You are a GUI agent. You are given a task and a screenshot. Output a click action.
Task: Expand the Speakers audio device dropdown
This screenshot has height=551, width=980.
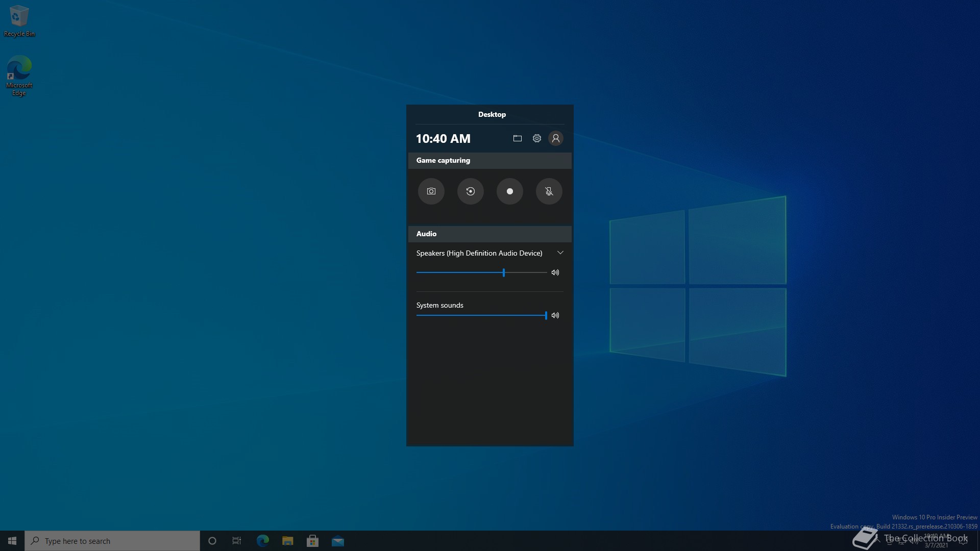[x=560, y=253]
